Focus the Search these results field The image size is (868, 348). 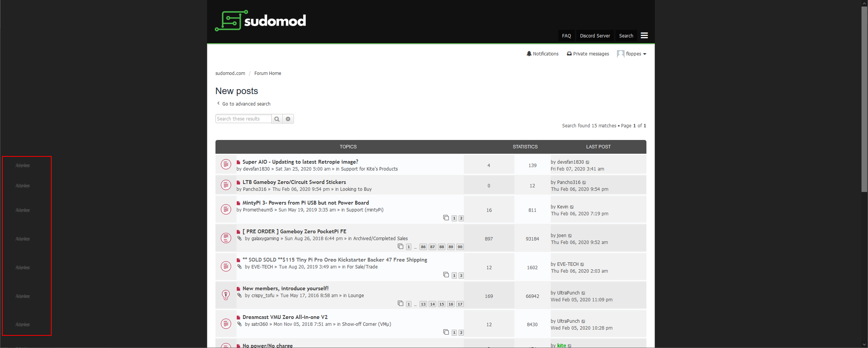243,119
